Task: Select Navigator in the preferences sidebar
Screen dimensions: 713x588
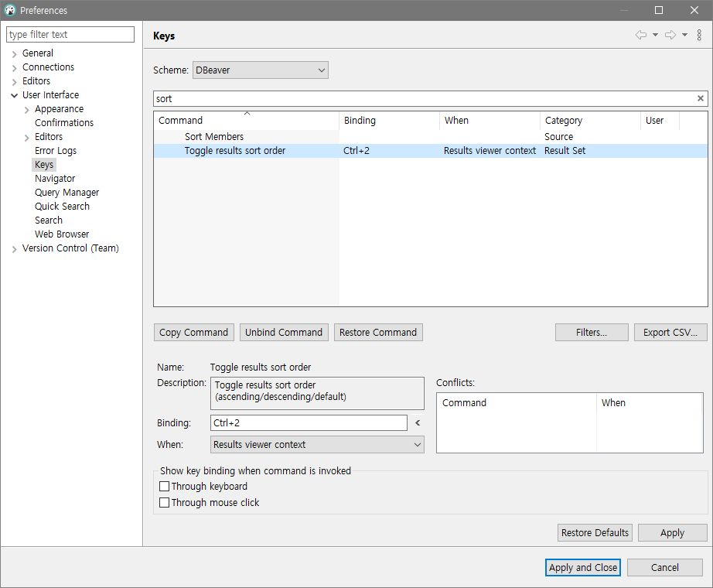Action: (56, 178)
